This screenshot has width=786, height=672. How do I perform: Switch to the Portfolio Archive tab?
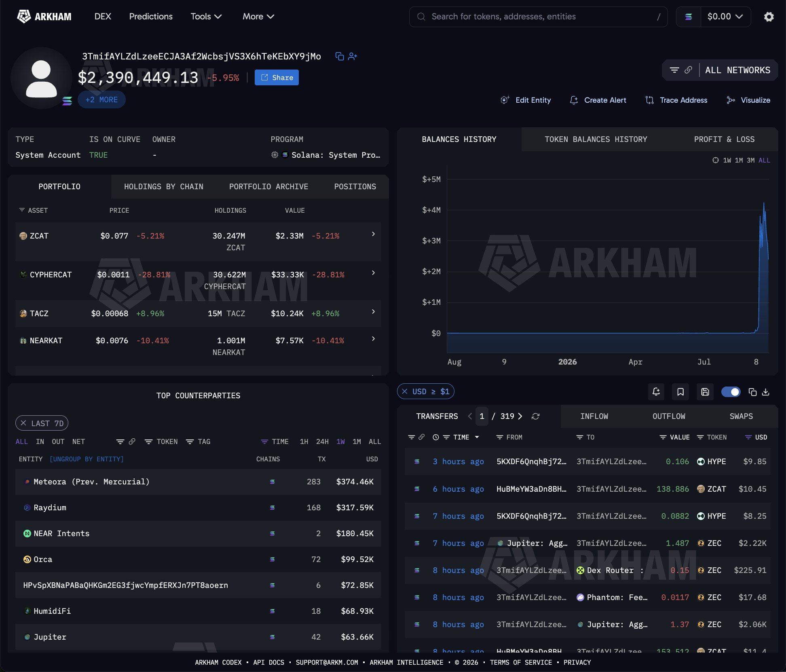(268, 186)
